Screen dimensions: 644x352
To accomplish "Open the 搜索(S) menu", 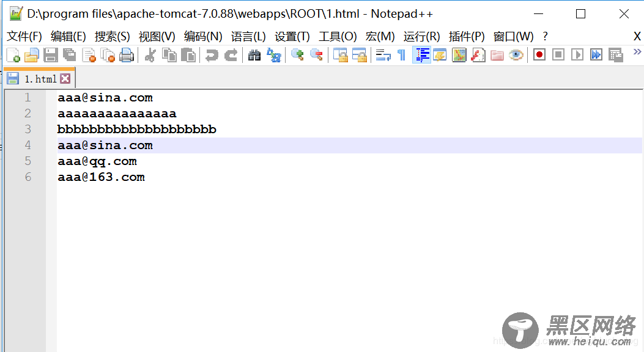I will pyautogui.click(x=112, y=37).
